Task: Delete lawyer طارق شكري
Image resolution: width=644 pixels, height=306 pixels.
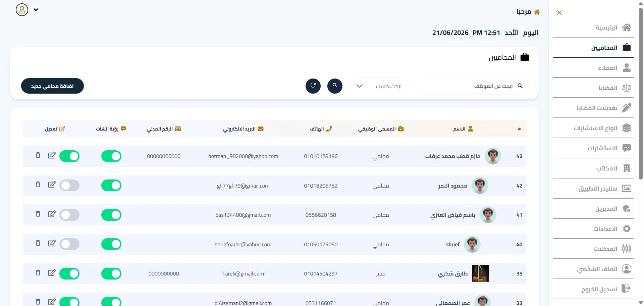Action: (38, 273)
